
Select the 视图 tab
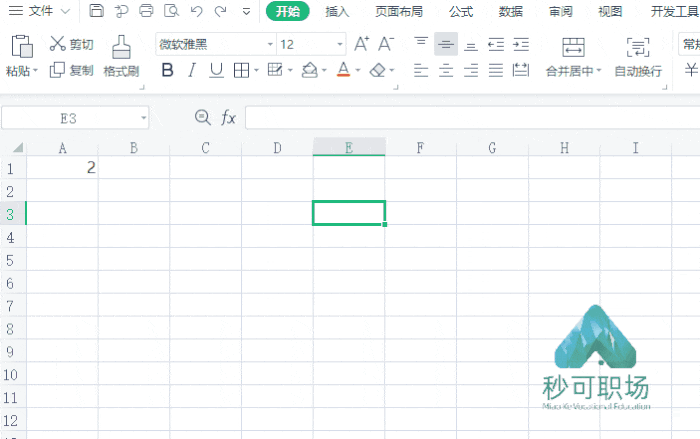point(610,12)
